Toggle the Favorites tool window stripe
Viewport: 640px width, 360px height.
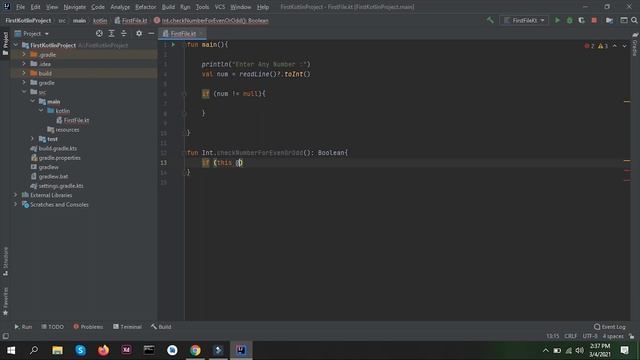(5, 301)
